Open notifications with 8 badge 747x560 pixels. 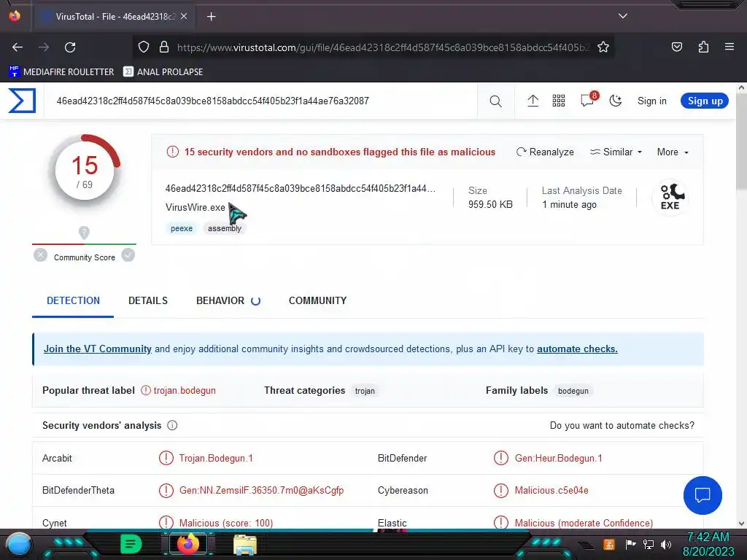tap(589, 99)
